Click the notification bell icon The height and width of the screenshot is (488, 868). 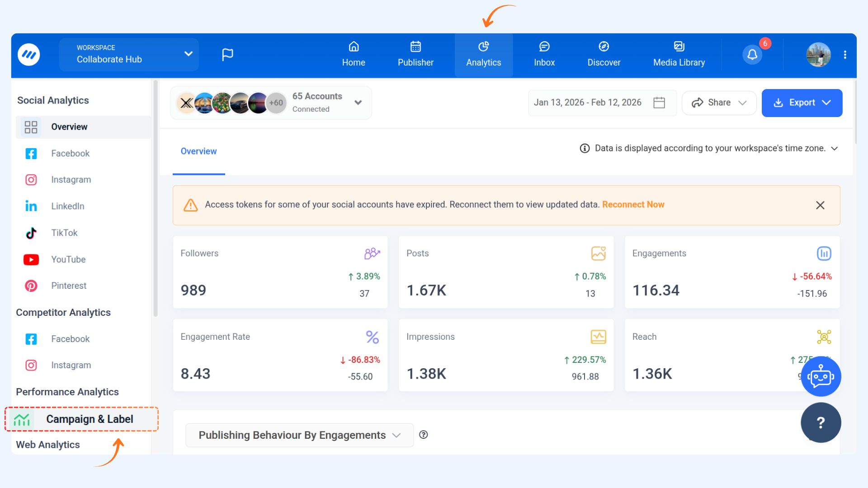pyautogui.click(x=752, y=55)
